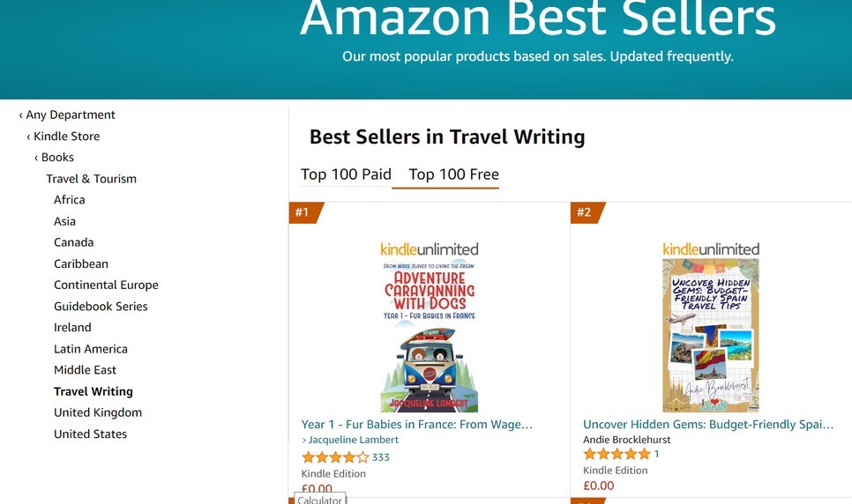The width and height of the screenshot is (852, 504).
Task: Select the Top 100 Free tab
Action: pos(453,174)
